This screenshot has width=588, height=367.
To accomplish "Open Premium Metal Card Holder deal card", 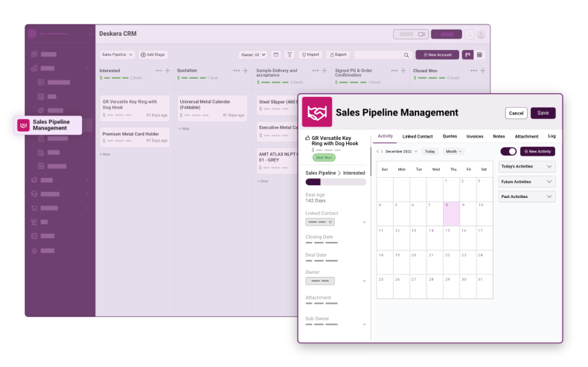I will [x=135, y=137].
